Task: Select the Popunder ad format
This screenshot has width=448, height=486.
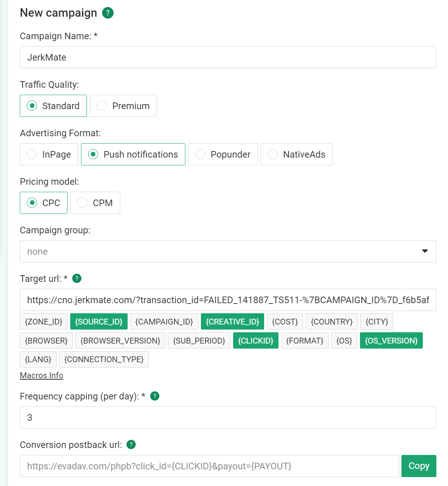Action: [223, 154]
